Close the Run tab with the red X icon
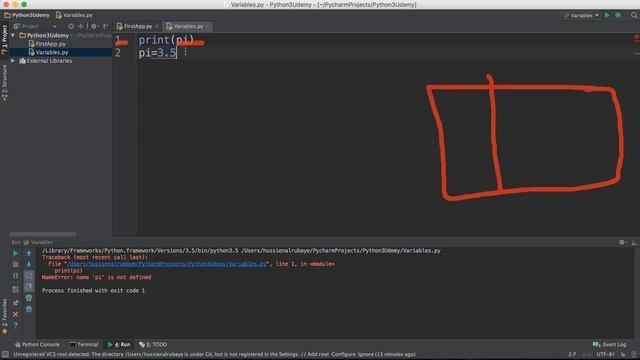Viewport: 640px width, 360px height. pos(16,314)
